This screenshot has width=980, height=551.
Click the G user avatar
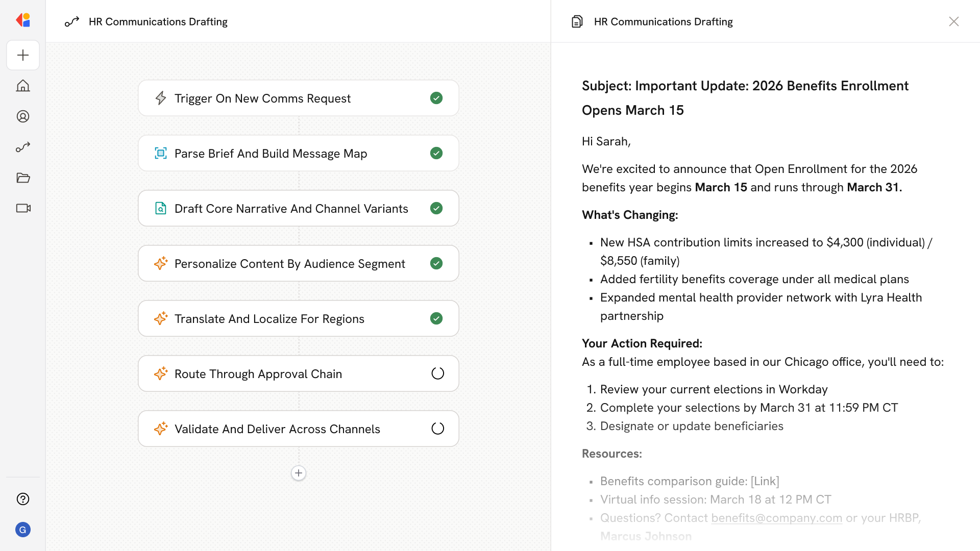coord(23,530)
